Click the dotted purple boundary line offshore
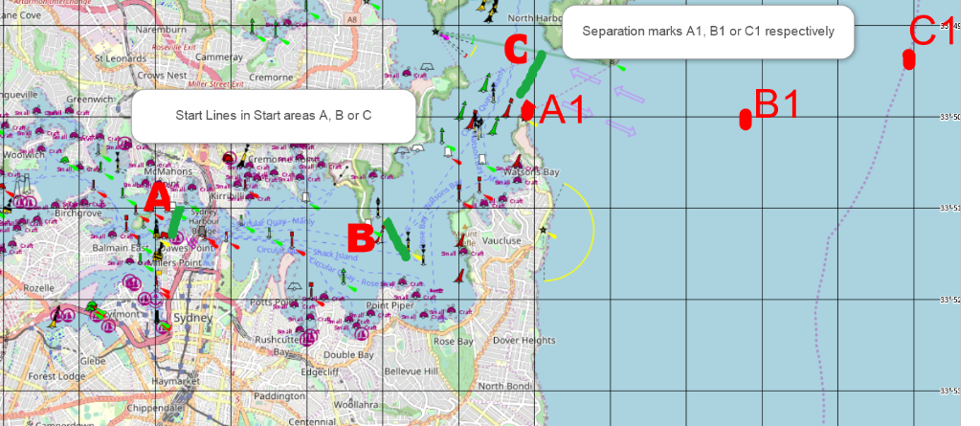The image size is (980, 426). point(820,287)
